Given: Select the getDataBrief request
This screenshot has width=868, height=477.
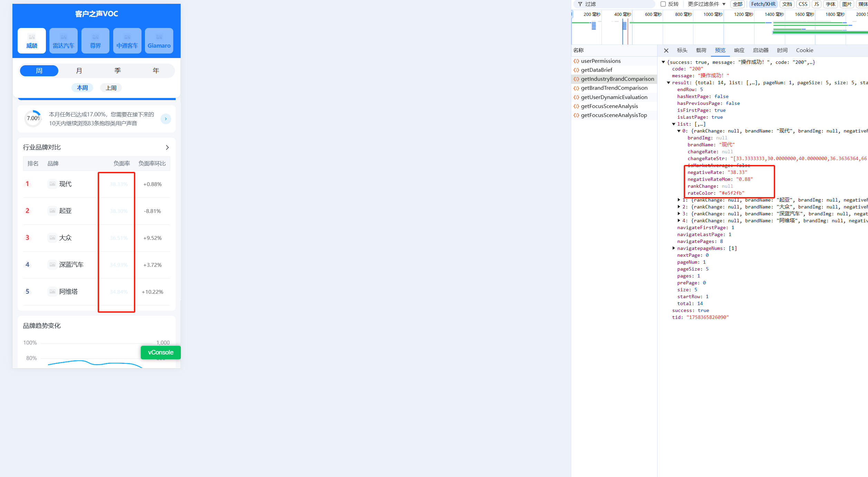Looking at the screenshot, I should (614, 70).
